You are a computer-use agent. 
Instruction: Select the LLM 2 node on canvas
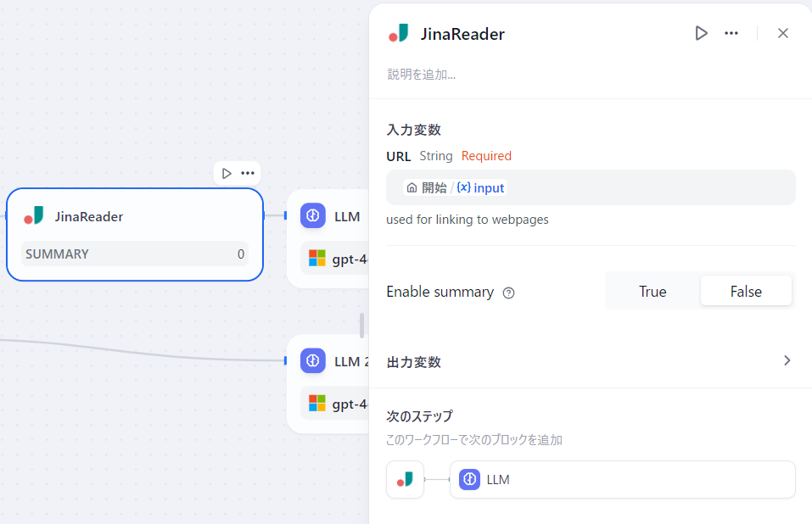click(x=328, y=383)
